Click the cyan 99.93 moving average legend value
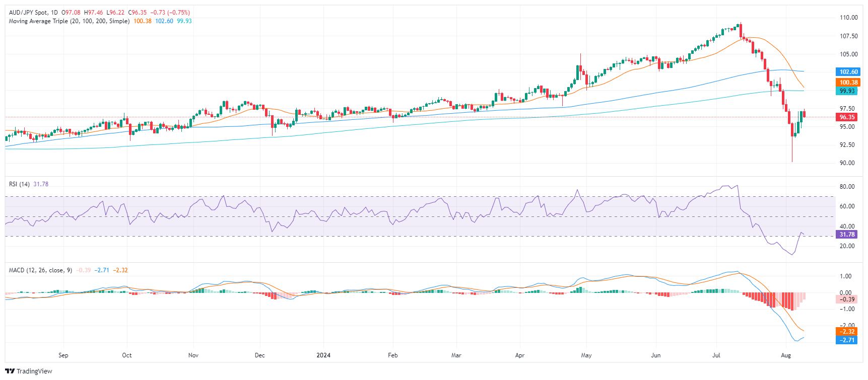This screenshot has height=380, width=868. click(184, 21)
